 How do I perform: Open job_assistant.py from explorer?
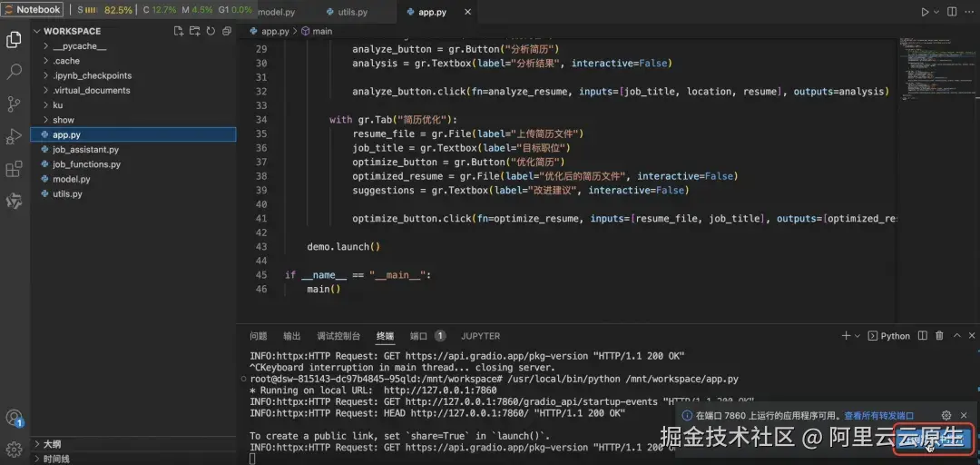coord(133,150)
